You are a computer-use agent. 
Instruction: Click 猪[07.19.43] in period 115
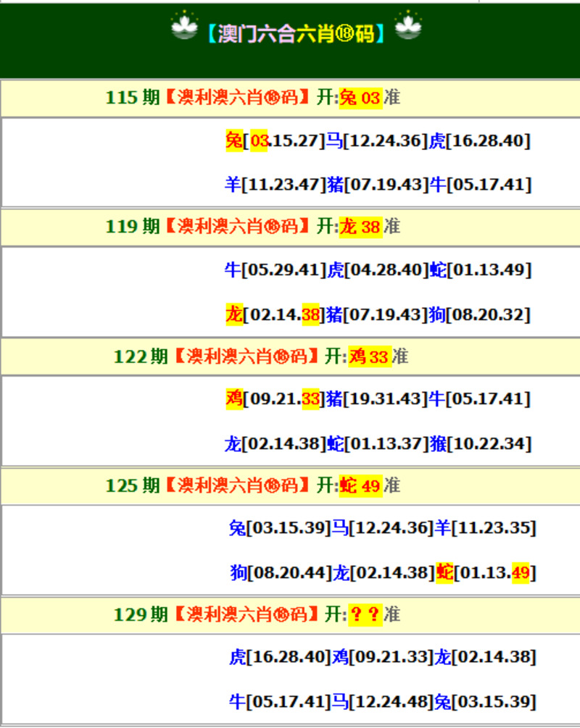(378, 185)
